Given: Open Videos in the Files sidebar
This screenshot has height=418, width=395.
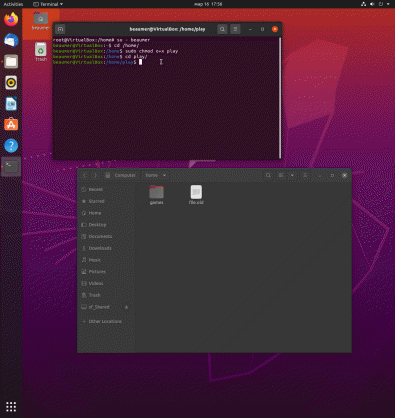Looking at the screenshot, I should tap(106, 283).
